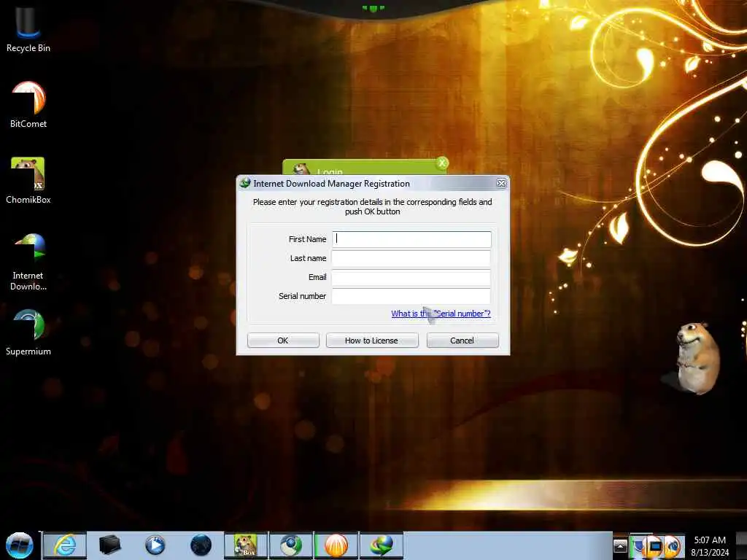This screenshot has width=747, height=560.
Task: Focus the Email input field
Action: click(x=411, y=277)
